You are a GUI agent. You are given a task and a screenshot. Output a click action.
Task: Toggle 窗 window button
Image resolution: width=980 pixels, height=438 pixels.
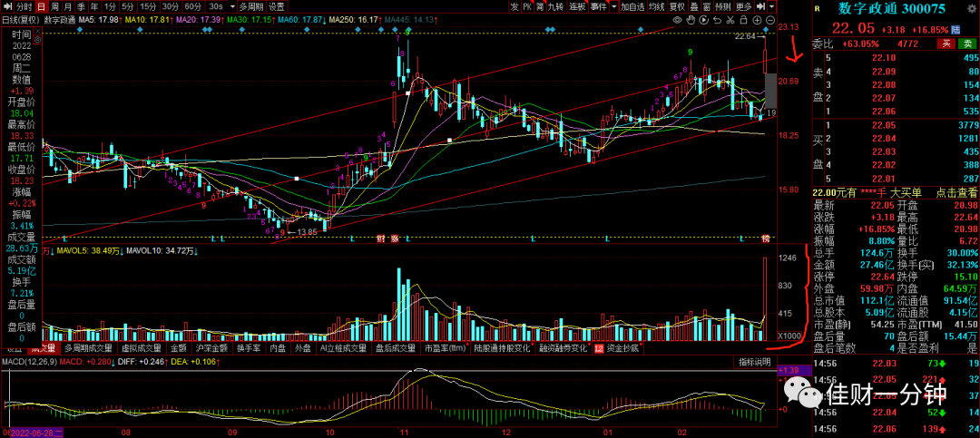tap(707, 7)
